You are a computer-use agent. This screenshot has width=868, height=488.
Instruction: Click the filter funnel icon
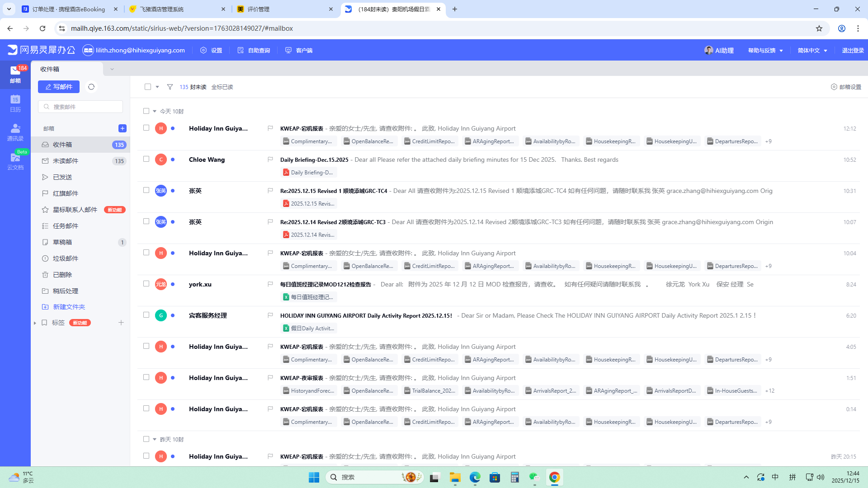point(170,87)
